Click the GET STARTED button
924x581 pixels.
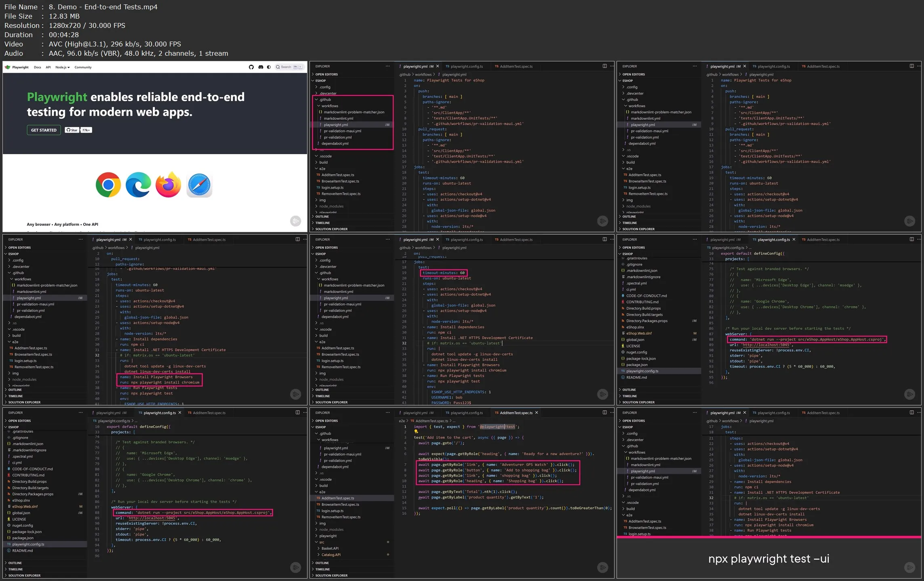click(44, 130)
